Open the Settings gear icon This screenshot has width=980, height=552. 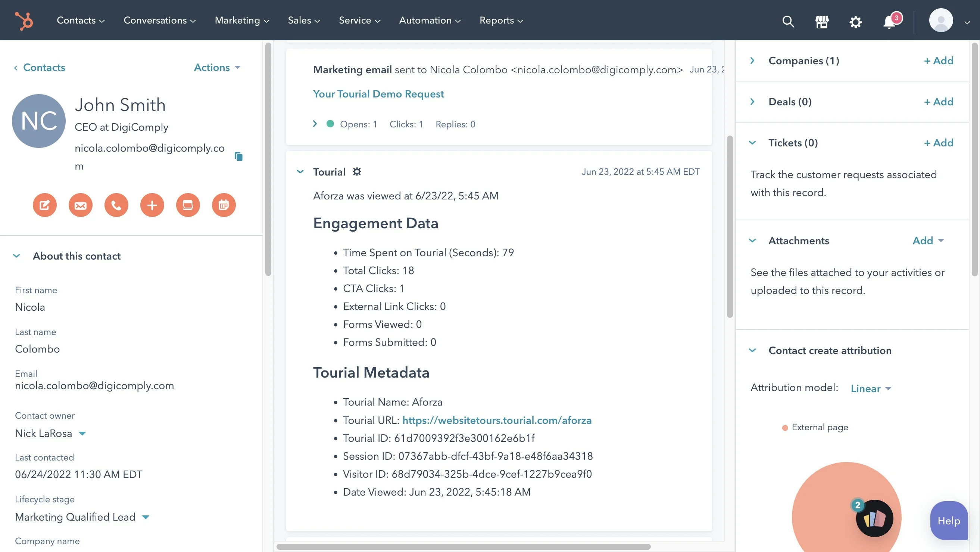click(855, 21)
